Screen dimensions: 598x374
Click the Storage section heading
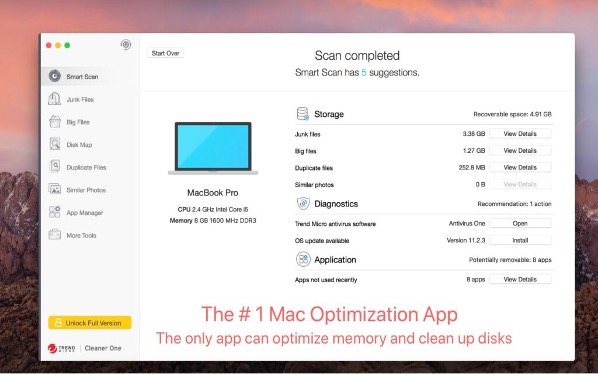[x=329, y=114]
